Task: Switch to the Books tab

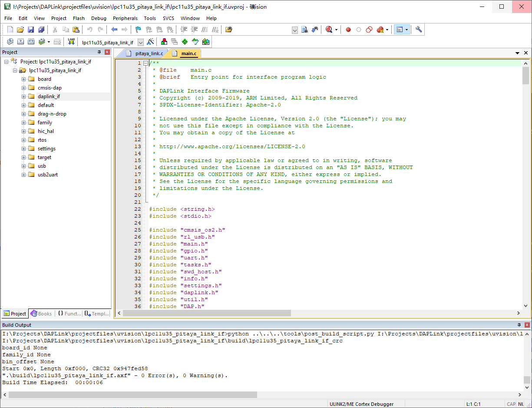Action: point(41,313)
